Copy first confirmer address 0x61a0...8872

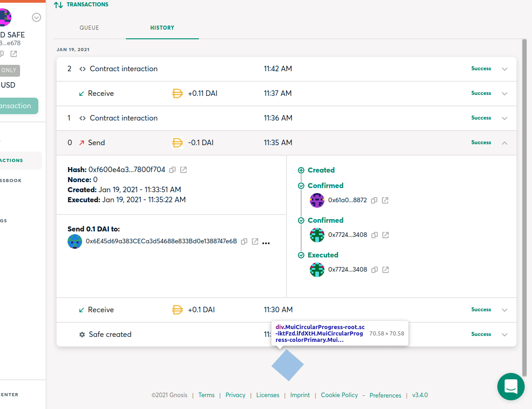click(374, 200)
